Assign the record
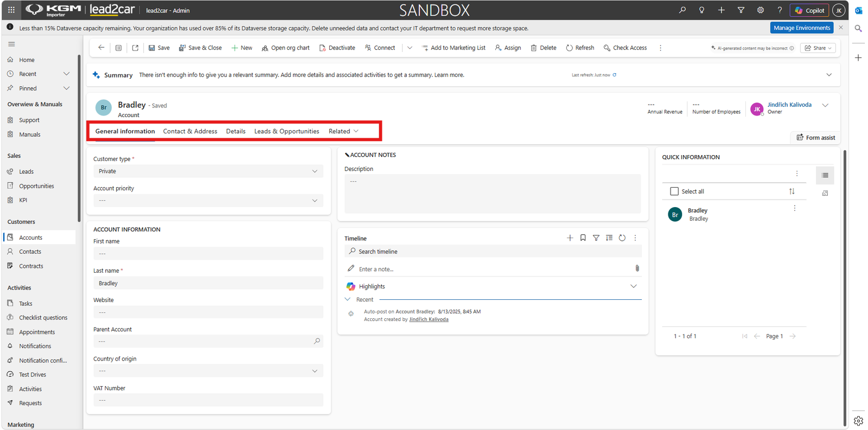 tap(508, 48)
